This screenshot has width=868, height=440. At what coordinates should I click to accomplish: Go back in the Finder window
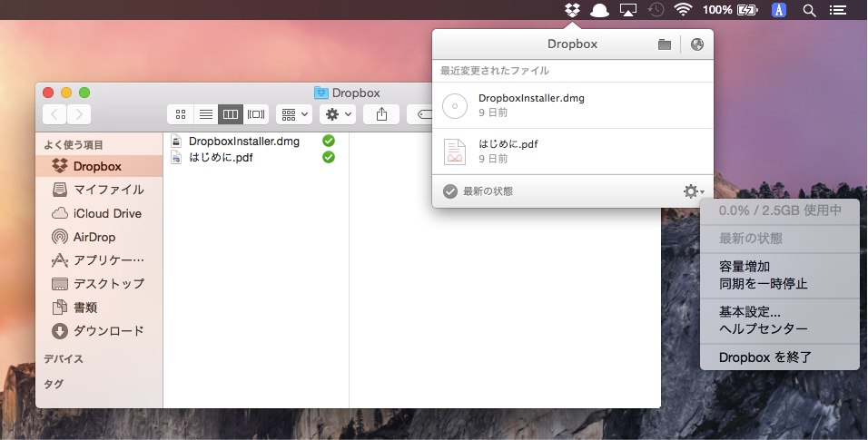(x=54, y=114)
